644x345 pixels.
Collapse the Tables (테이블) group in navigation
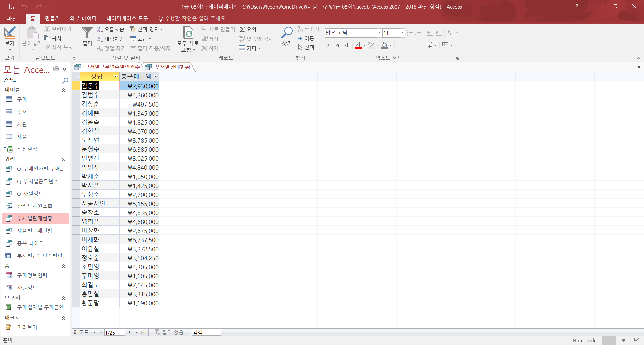(x=63, y=90)
